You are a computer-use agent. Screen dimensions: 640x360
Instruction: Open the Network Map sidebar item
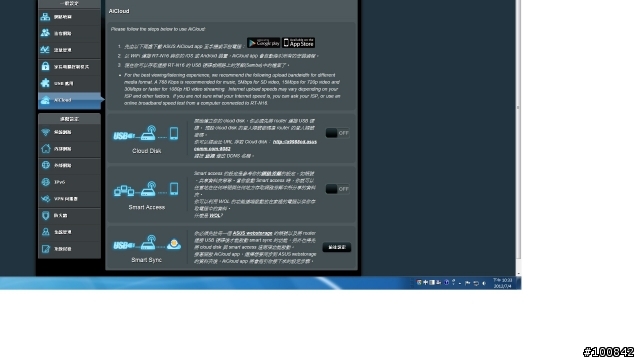(69, 17)
